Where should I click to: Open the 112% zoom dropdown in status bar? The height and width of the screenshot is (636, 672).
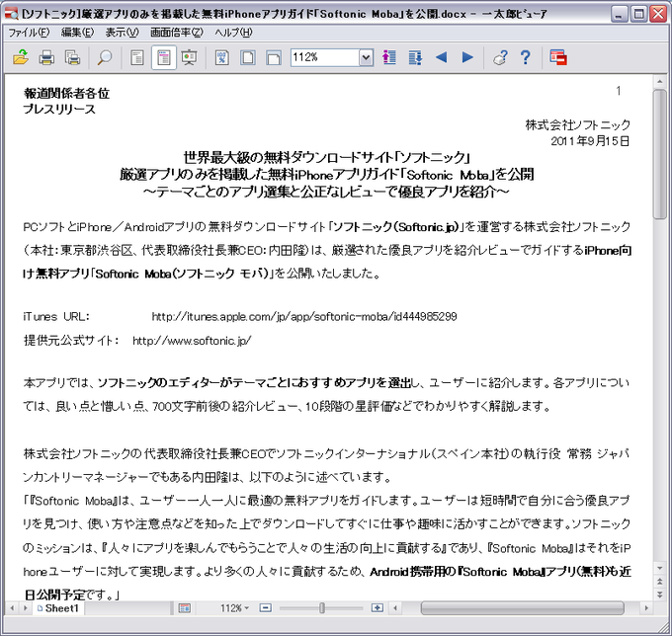[x=234, y=608]
